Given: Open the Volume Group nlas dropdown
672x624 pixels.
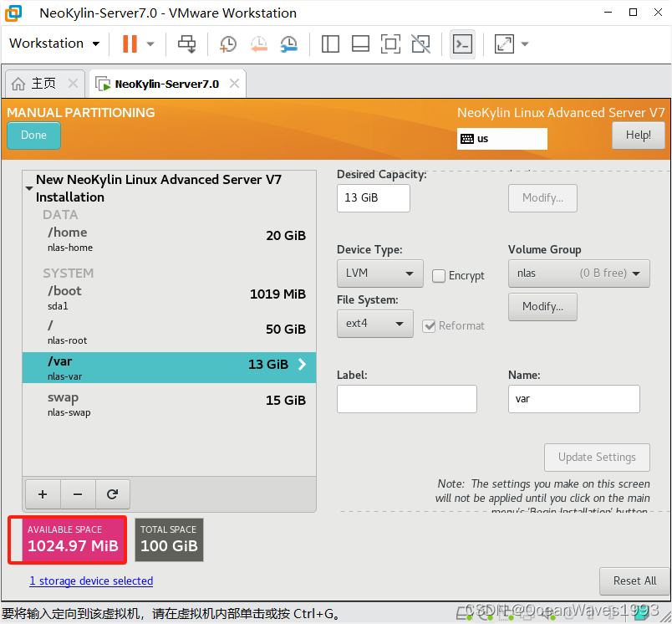Looking at the screenshot, I should (579, 274).
